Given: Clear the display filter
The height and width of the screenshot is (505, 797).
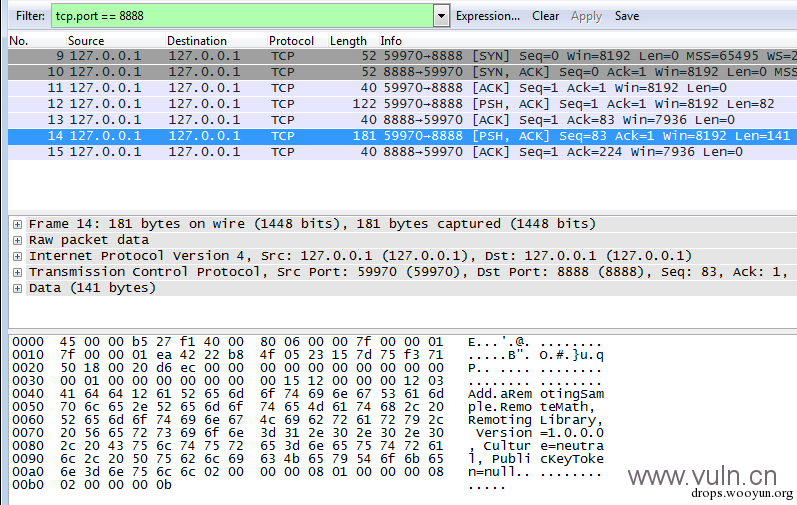Looking at the screenshot, I should 545,16.
